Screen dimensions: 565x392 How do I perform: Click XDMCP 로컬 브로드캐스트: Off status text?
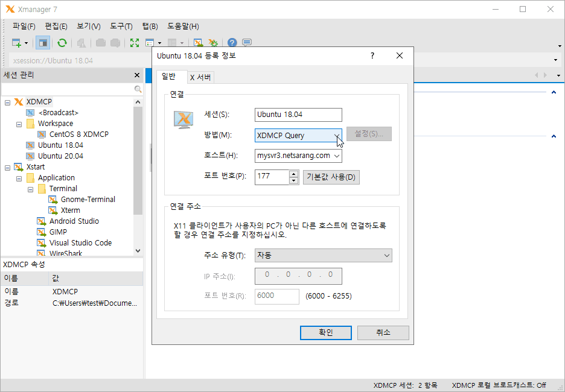point(499,385)
